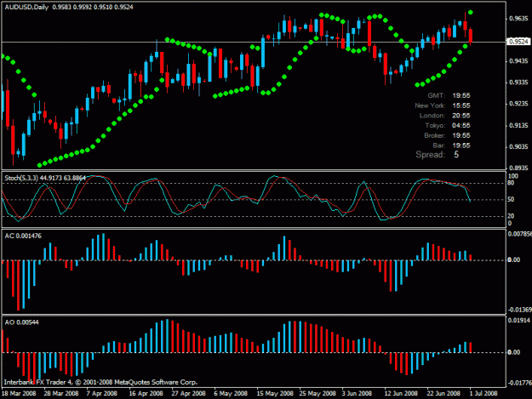The width and height of the screenshot is (532, 399).
Task: Click the 18 Mar 2008 date label
Action: (19, 393)
